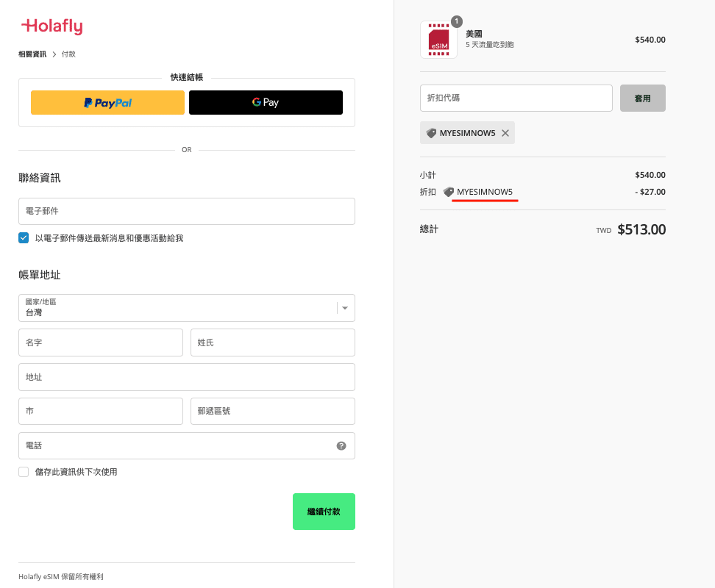The height and width of the screenshot is (588, 715).
Task: Click the Holafly logo
Action: point(52,26)
